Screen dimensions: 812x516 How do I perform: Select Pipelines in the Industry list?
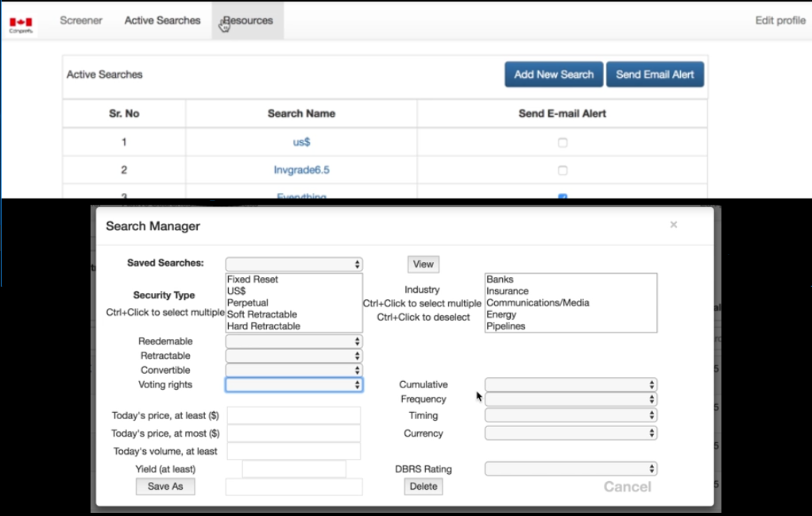pyautogui.click(x=506, y=326)
